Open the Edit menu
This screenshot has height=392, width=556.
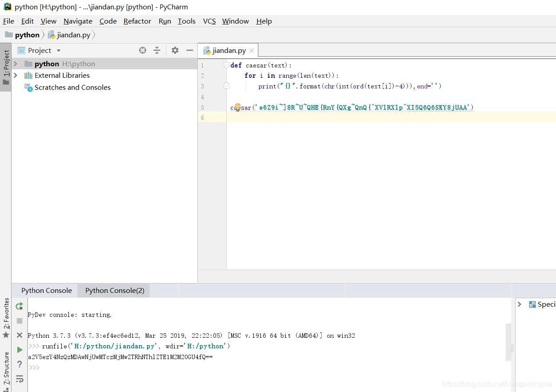[28, 21]
